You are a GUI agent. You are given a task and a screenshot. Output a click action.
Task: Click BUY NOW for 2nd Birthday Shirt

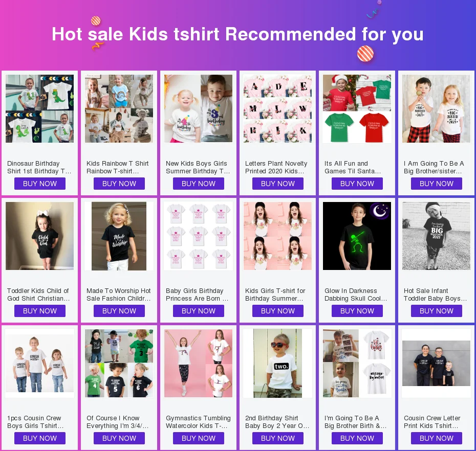pyautogui.click(x=278, y=438)
